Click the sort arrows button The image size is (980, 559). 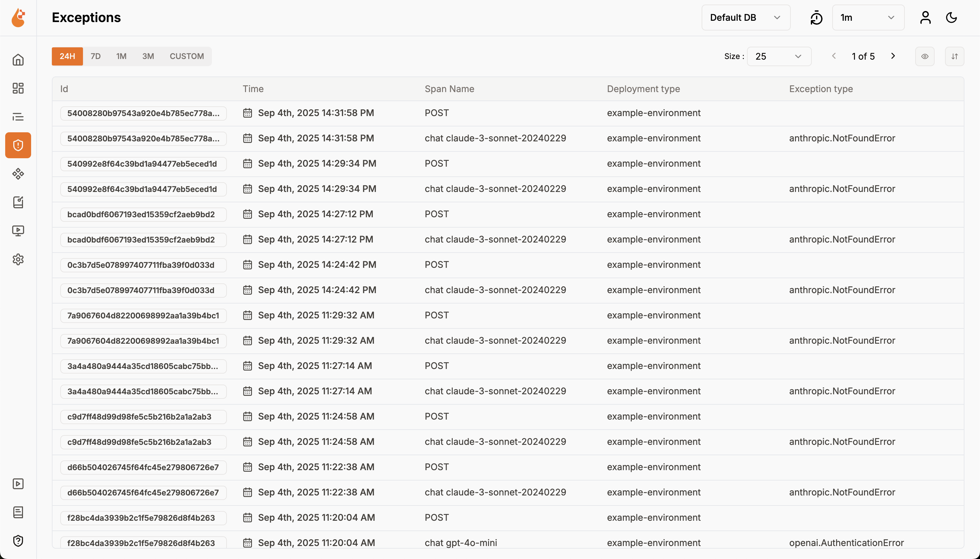(955, 56)
